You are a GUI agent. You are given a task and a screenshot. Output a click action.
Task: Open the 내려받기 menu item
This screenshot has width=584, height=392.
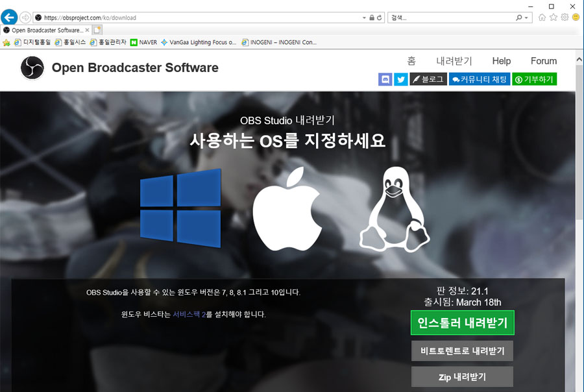[x=454, y=61]
